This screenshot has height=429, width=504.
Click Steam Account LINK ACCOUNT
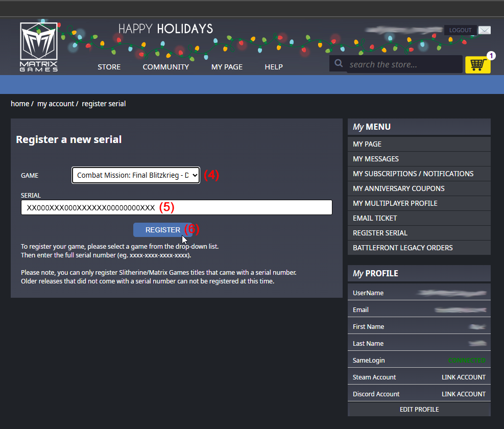click(464, 377)
